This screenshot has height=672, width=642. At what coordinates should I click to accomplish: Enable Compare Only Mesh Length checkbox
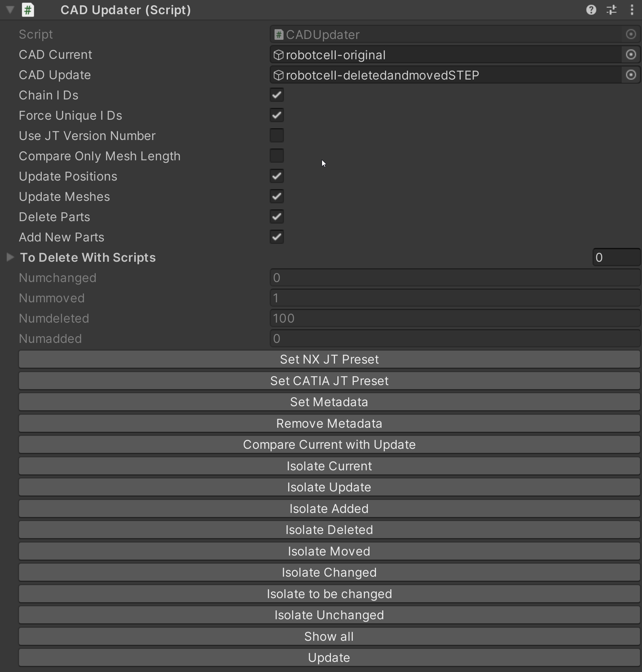click(x=277, y=156)
